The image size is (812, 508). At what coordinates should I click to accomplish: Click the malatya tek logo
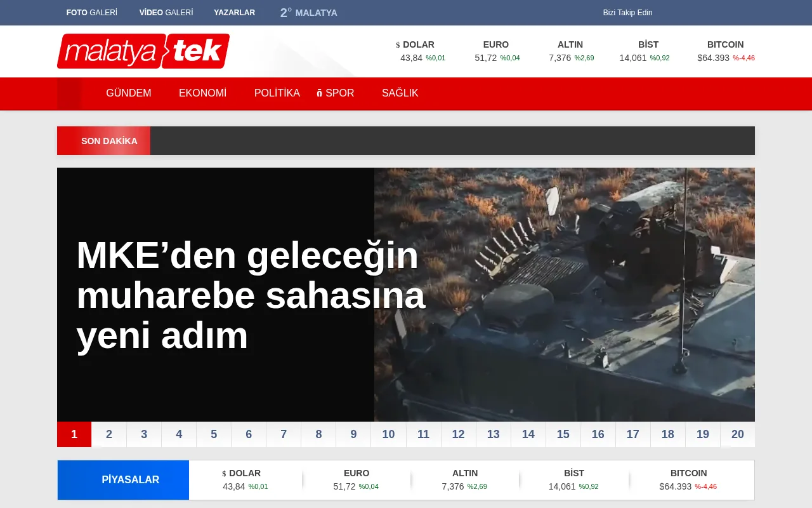143,51
